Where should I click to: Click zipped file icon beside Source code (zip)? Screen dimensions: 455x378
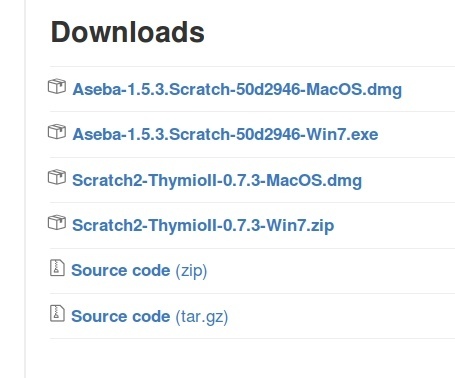[x=57, y=268]
